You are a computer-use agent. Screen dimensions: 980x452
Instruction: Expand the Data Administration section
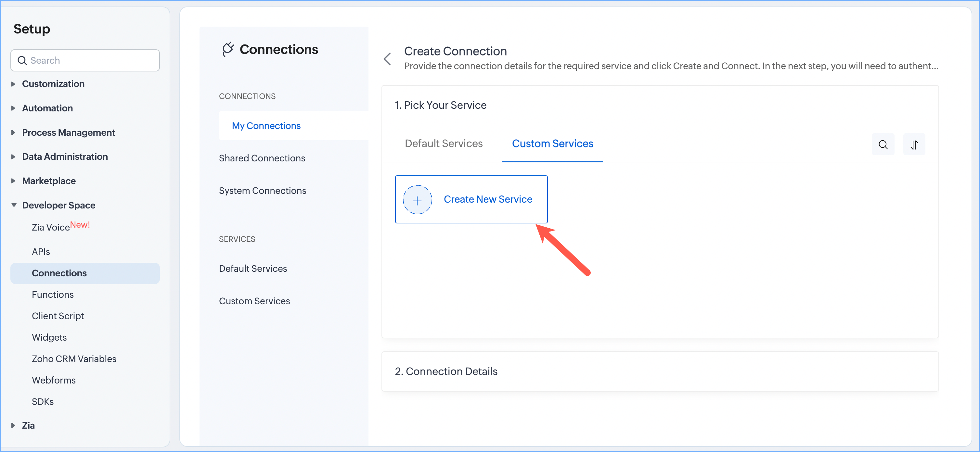pyautogui.click(x=13, y=157)
